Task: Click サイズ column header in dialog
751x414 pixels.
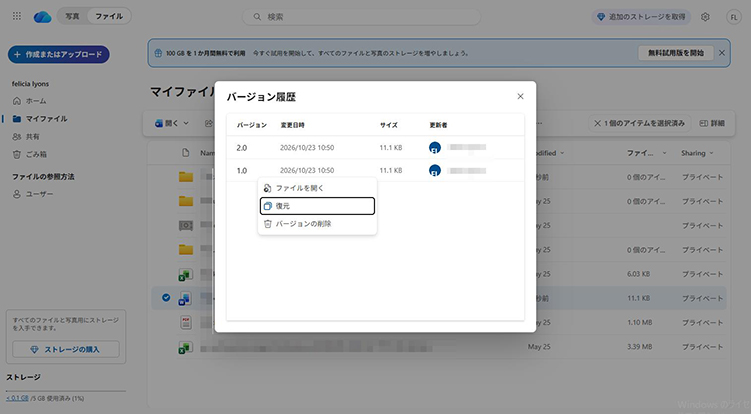Action: 388,125
